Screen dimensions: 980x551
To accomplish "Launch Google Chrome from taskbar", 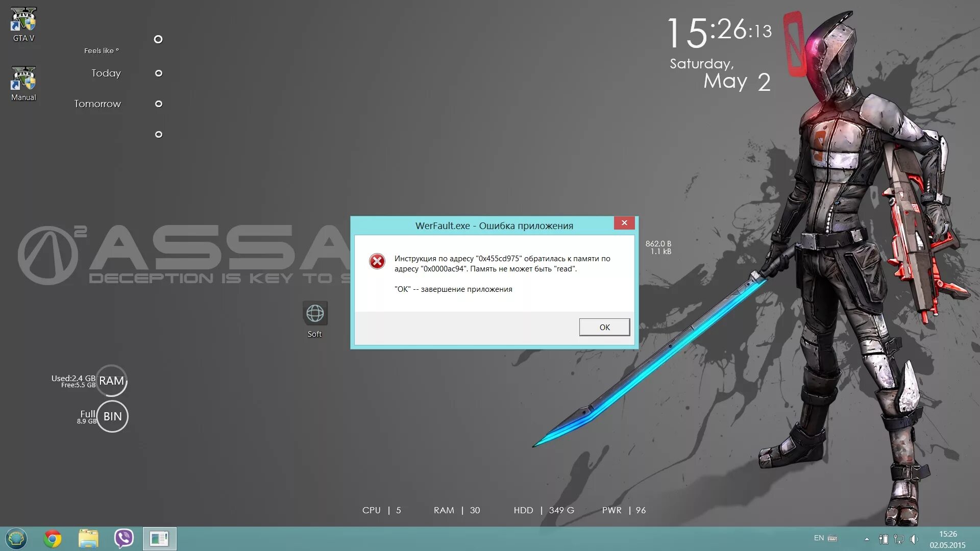I will pyautogui.click(x=53, y=539).
